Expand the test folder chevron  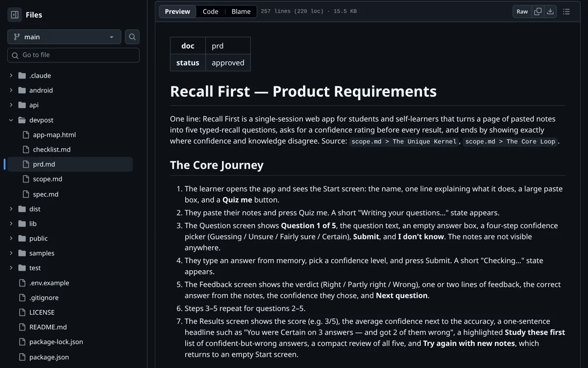(11, 268)
